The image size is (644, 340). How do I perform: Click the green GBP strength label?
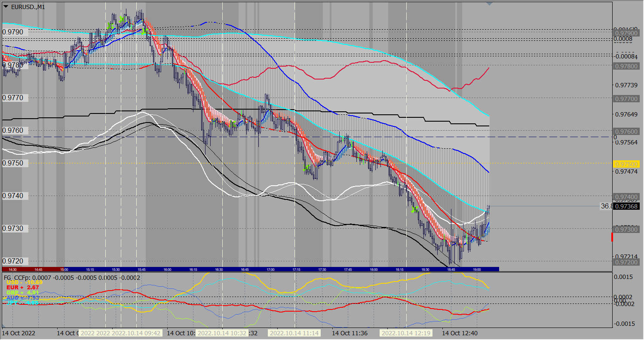click(x=23, y=293)
